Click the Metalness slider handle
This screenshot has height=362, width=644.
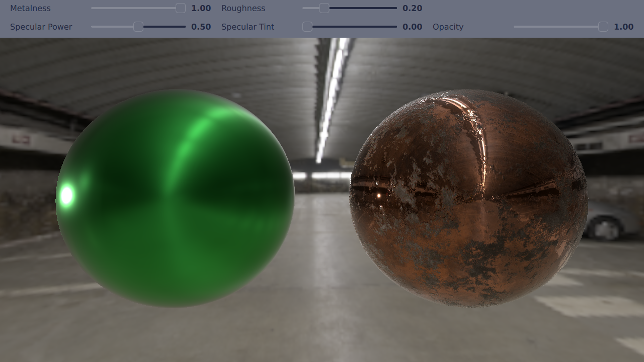[x=181, y=8]
